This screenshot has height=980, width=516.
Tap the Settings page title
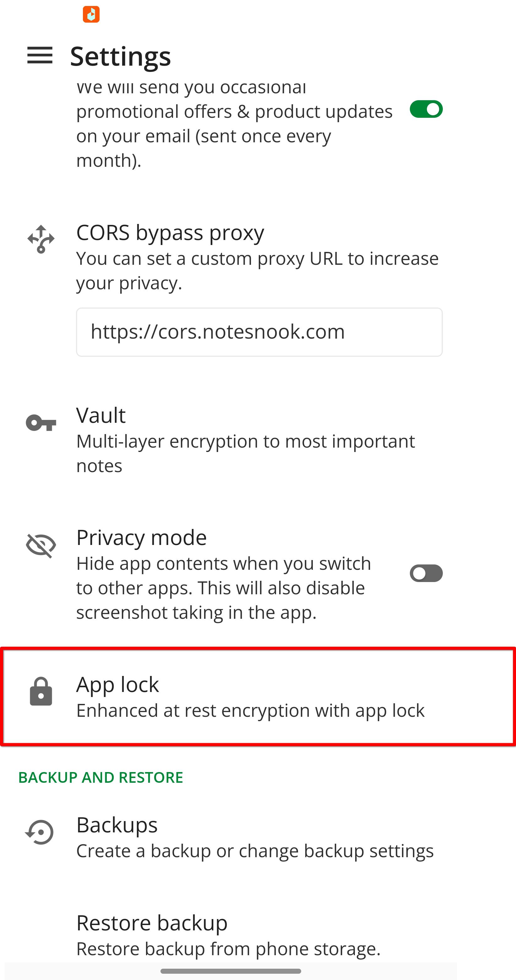[x=121, y=56]
